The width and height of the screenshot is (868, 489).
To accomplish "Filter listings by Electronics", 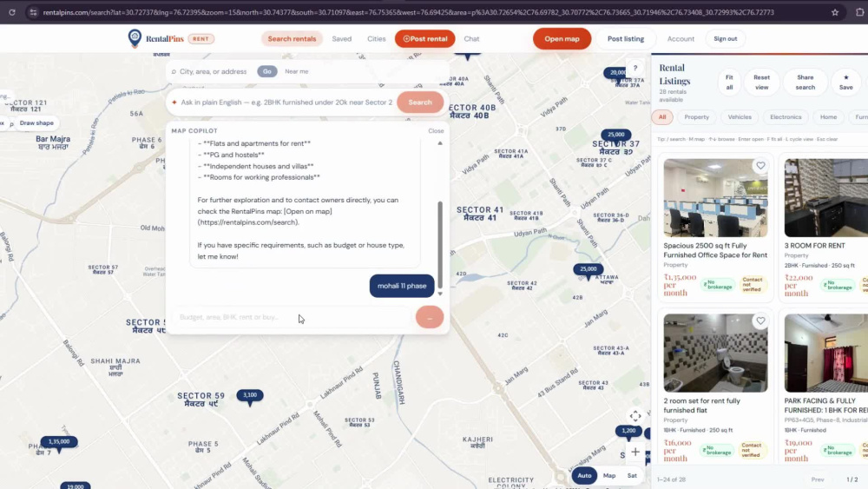I will click(786, 117).
